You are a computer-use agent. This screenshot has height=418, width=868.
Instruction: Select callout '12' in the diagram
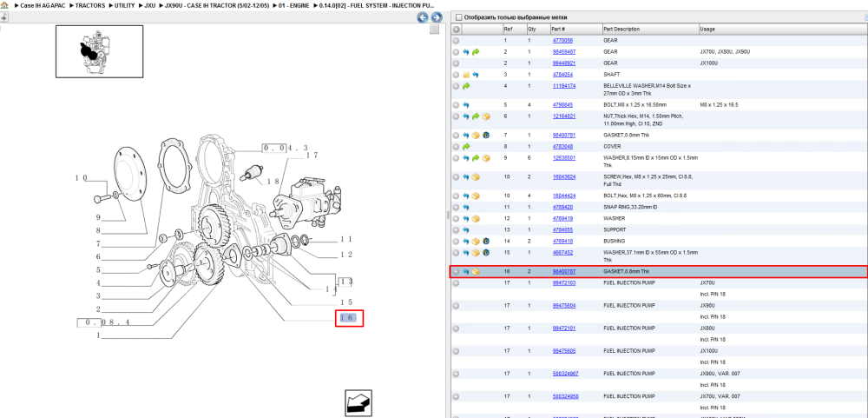346,255
